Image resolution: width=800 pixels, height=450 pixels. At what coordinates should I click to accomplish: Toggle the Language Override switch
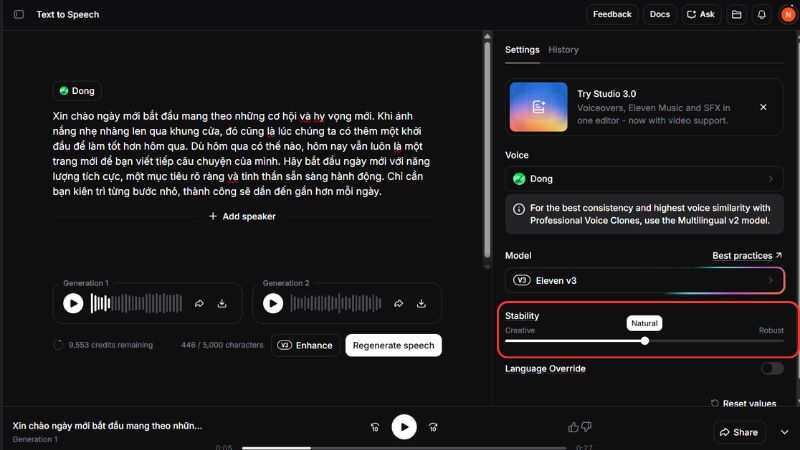(772, 368)
